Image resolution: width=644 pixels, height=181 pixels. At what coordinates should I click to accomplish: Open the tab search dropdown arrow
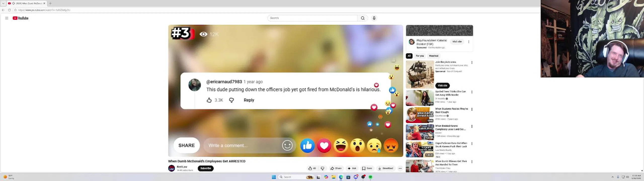3,3
